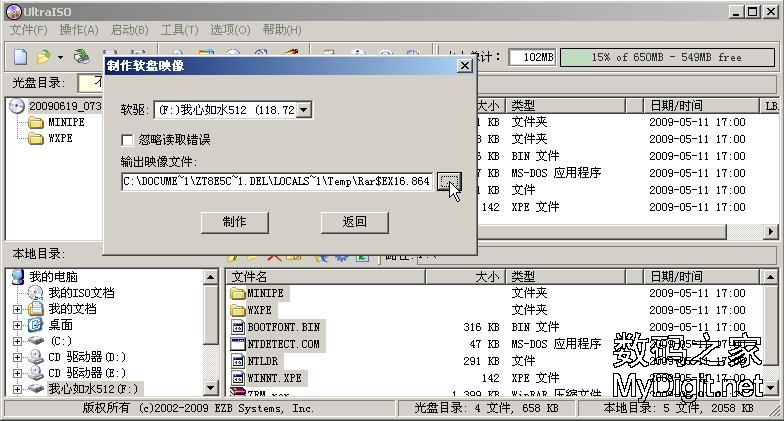This screenshot has height=421, width=784.
Task: Open the 文件(F) menu
Action: tap(28, 30)
